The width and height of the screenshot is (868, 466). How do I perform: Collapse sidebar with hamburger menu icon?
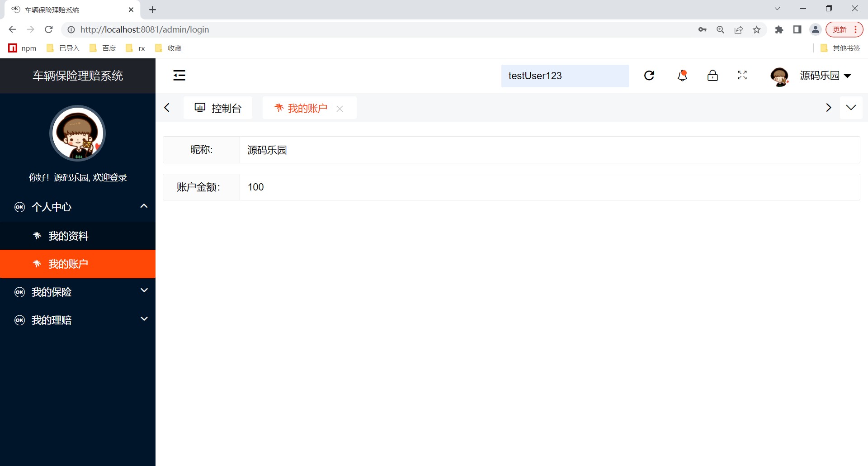pyautogui.click(x=179, y=76)
